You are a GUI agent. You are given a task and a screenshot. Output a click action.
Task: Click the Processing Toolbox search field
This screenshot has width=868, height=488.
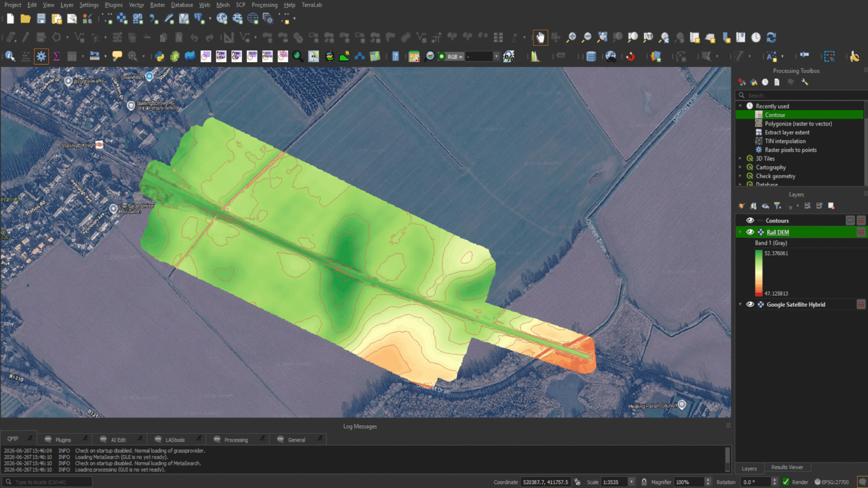coord(801,95)
